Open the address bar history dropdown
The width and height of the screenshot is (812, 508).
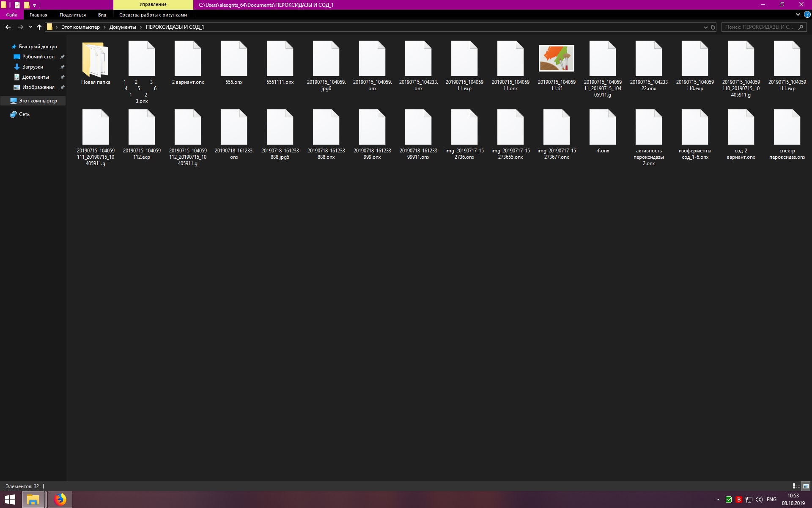coord(705,27)
